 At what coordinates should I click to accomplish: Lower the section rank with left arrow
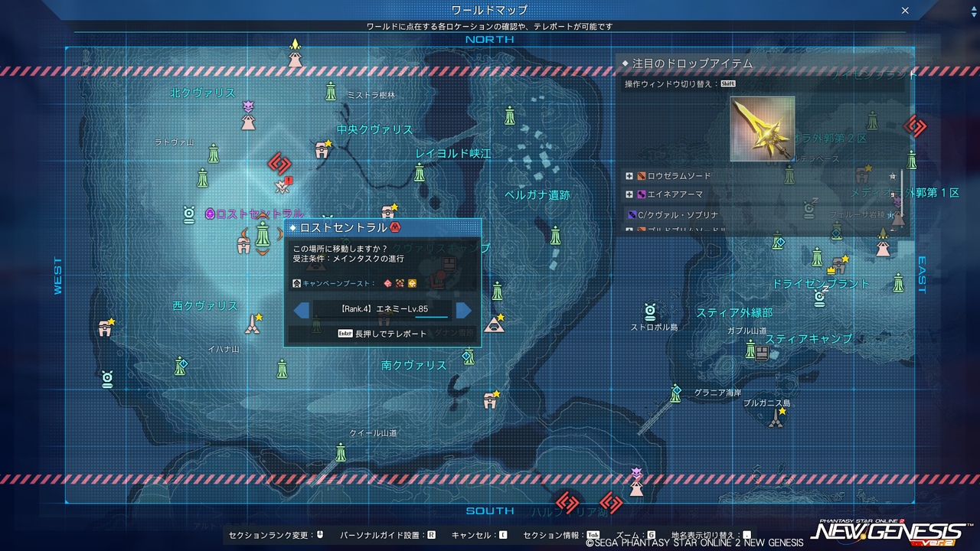(x=302, y=310)
